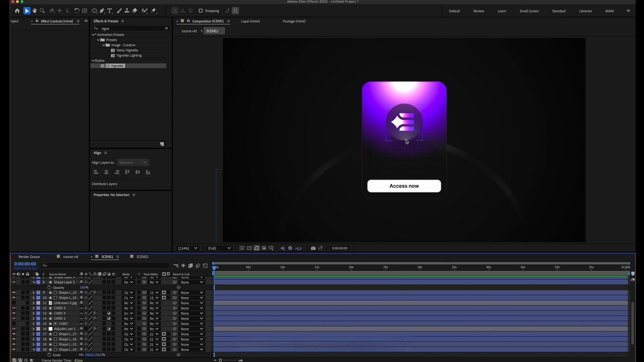Click the Take Snapshot camera icon

click(313, 248)
